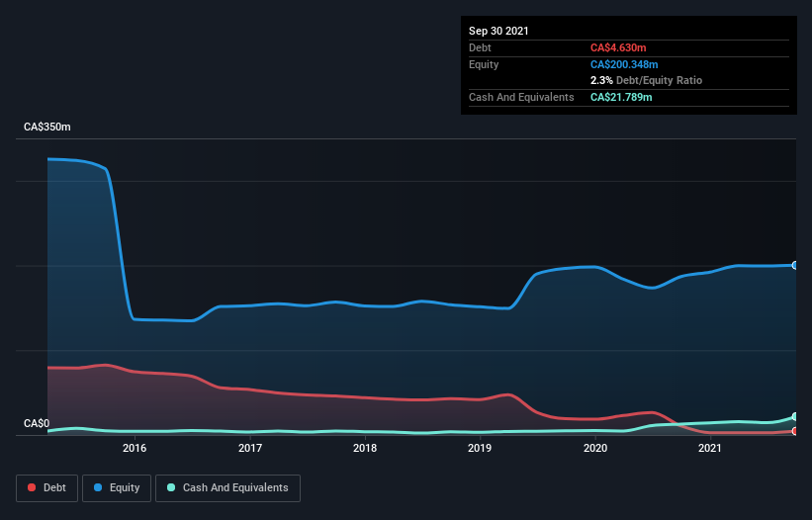Viewport: 812px width, 520px height.
Task: Click the 2020 x-axis label
Action: [x=595, y=448]
